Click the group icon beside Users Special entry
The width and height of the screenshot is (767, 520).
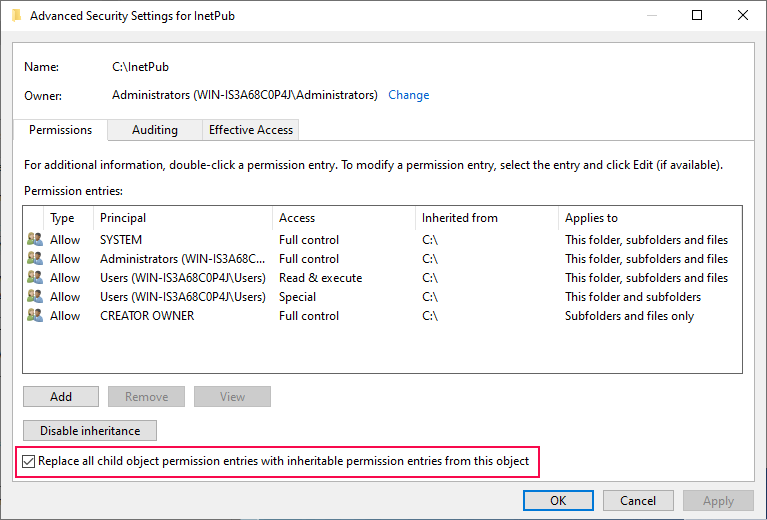[x=35, y=297]
